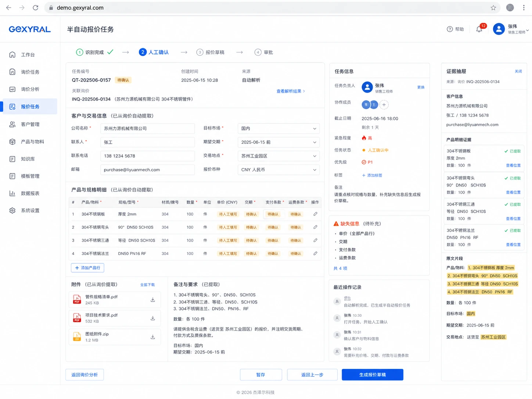Click 更换 task owner link

click(421, 87)
